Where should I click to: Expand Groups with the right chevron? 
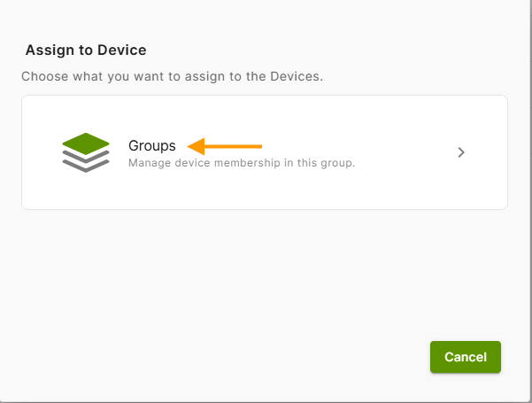coord(461,152)
